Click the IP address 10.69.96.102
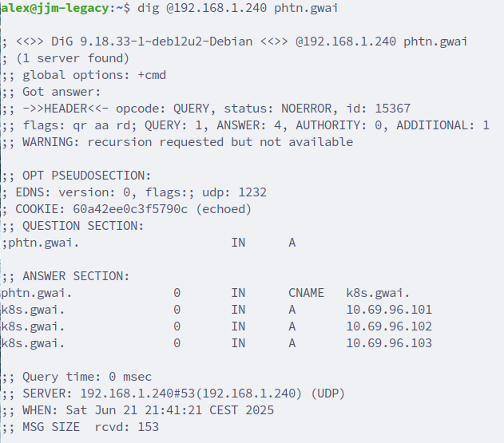 click(x=389, y=326)
